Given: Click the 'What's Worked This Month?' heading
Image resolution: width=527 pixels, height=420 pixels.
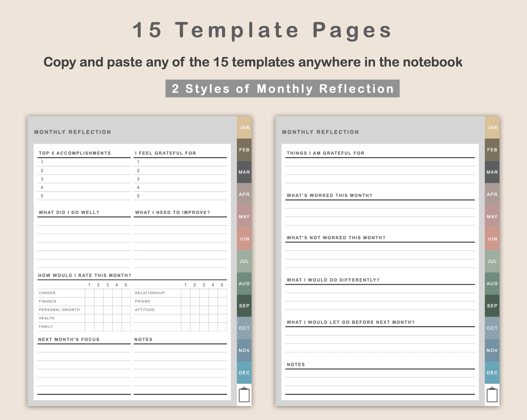Looking at the screenshot, I should [x=330, y=195].
